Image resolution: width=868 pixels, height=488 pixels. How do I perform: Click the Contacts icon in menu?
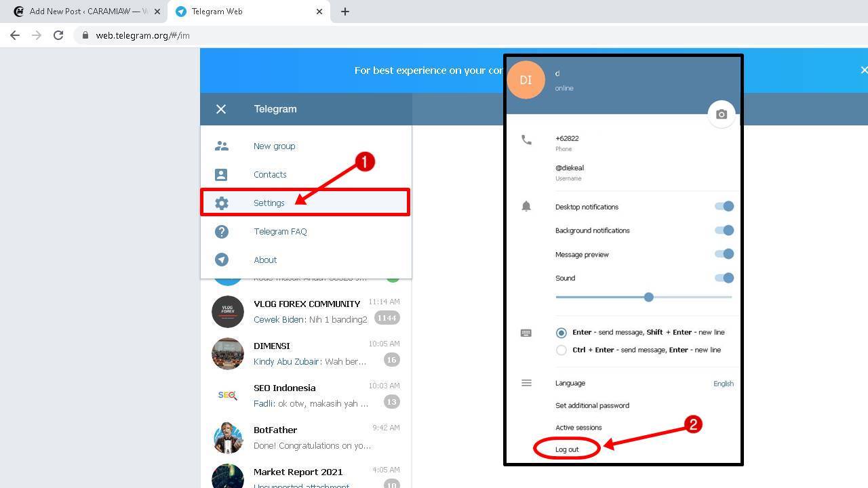pyautogui.click(x=222, y=175)
